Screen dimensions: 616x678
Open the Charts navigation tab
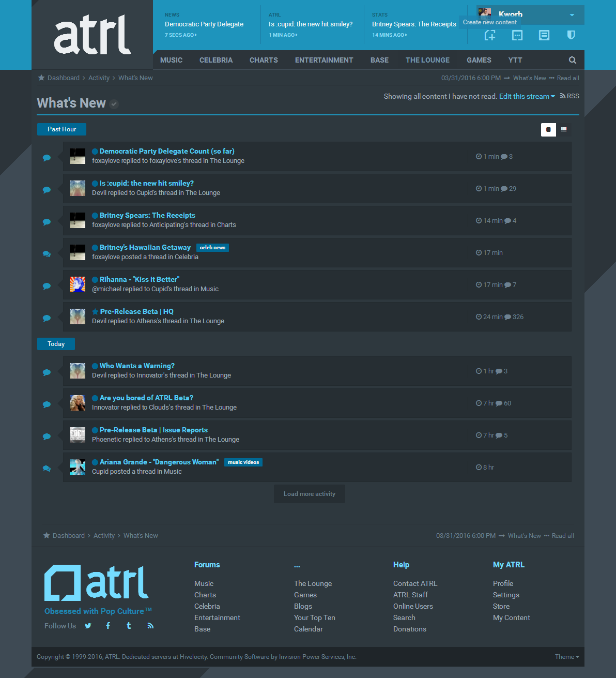click(264, 60)
